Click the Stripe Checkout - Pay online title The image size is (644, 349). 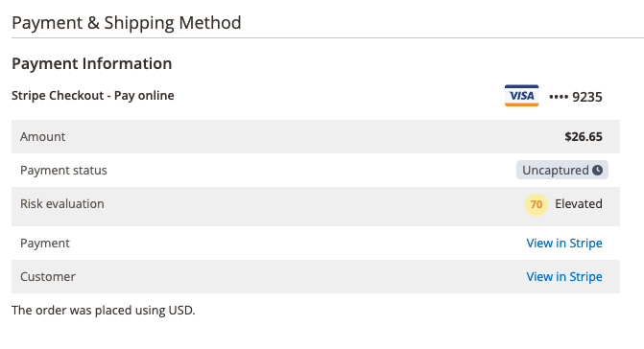93,96
